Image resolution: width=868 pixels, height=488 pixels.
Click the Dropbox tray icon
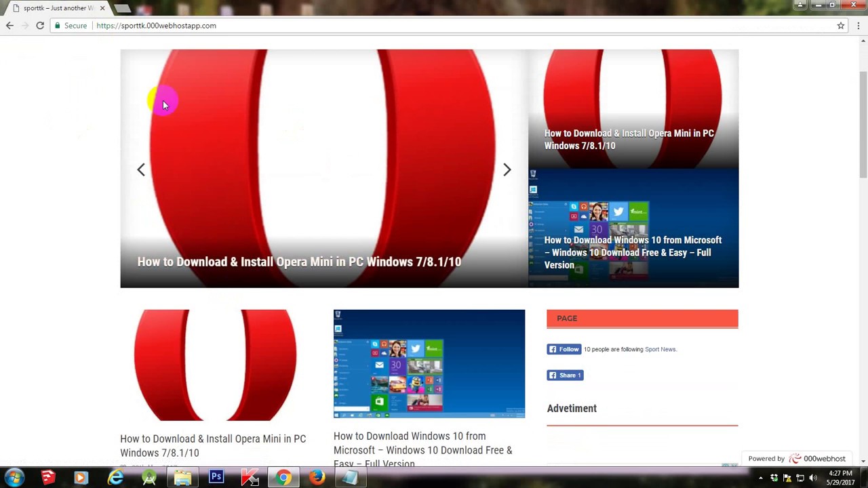774,479
